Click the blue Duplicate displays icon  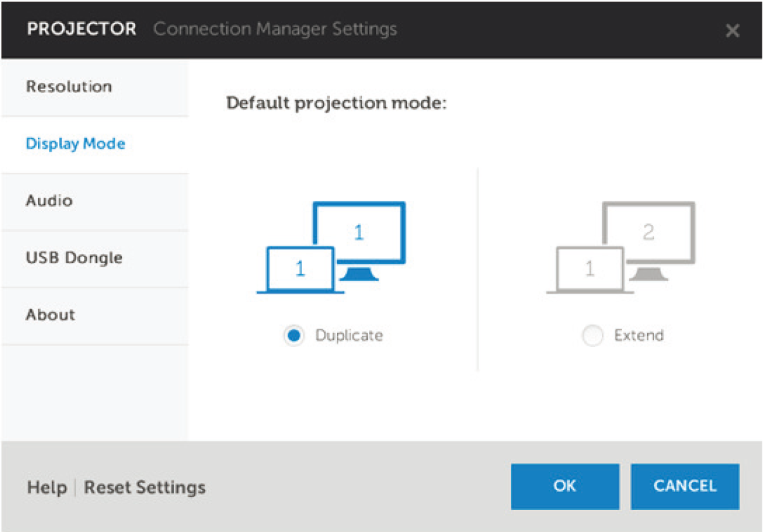pos(331,248)
